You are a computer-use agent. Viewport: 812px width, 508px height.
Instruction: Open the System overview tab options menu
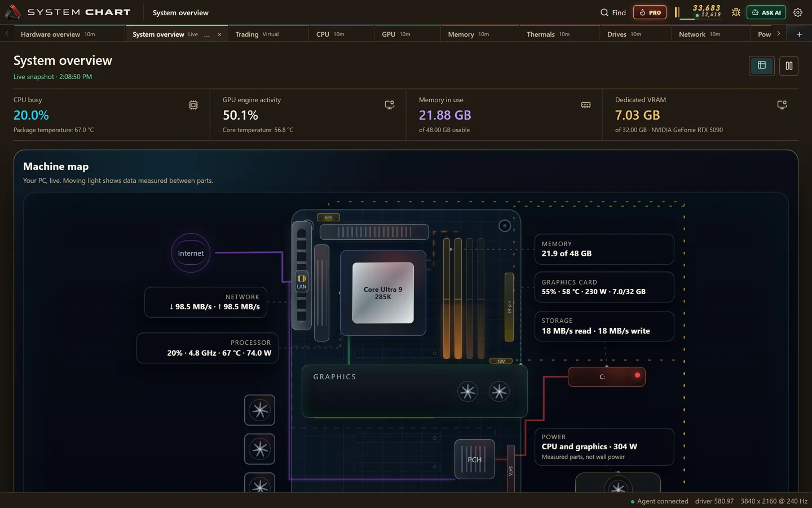(207, 34)
